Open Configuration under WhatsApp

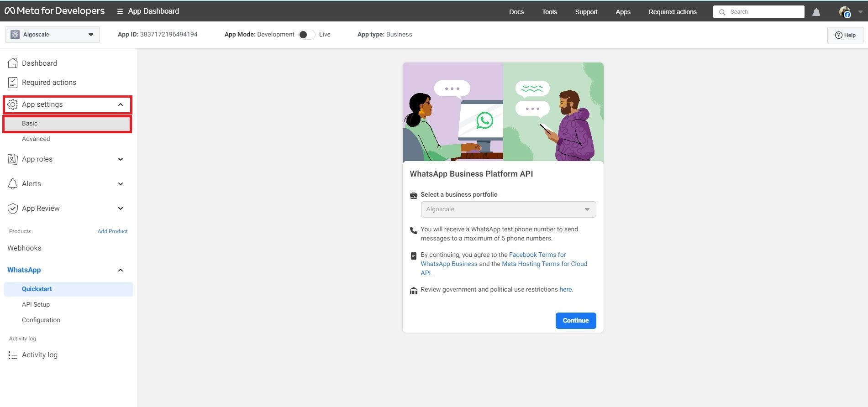(x=41, y=320)
